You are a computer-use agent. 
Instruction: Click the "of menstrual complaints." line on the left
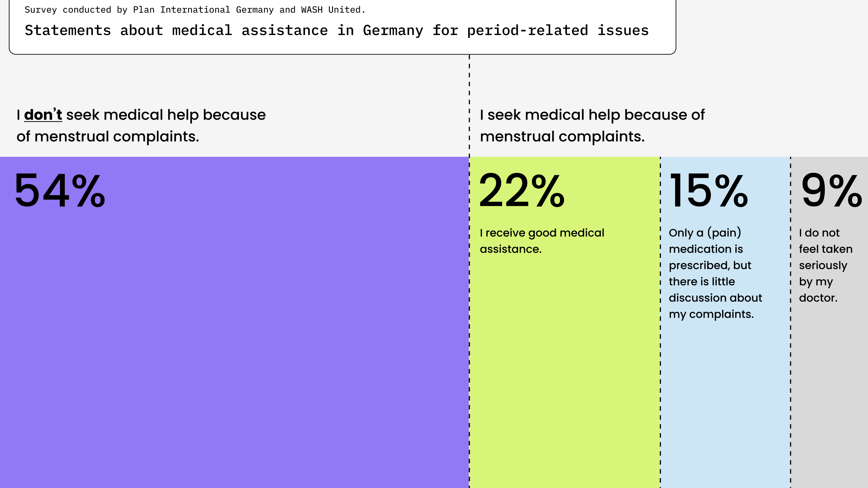(x=108, y=136)
